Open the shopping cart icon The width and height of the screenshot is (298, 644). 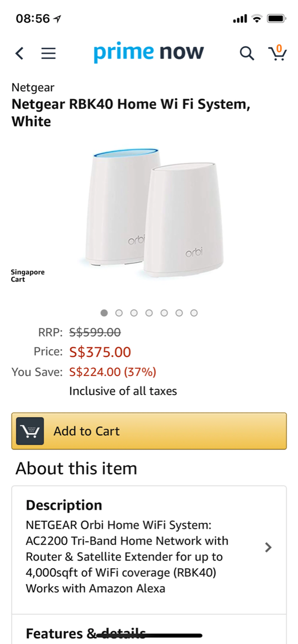[278, 53]
